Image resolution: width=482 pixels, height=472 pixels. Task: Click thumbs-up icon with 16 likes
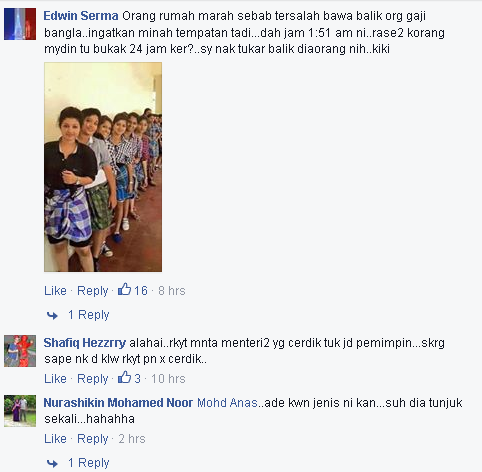[x=124, y=289]
